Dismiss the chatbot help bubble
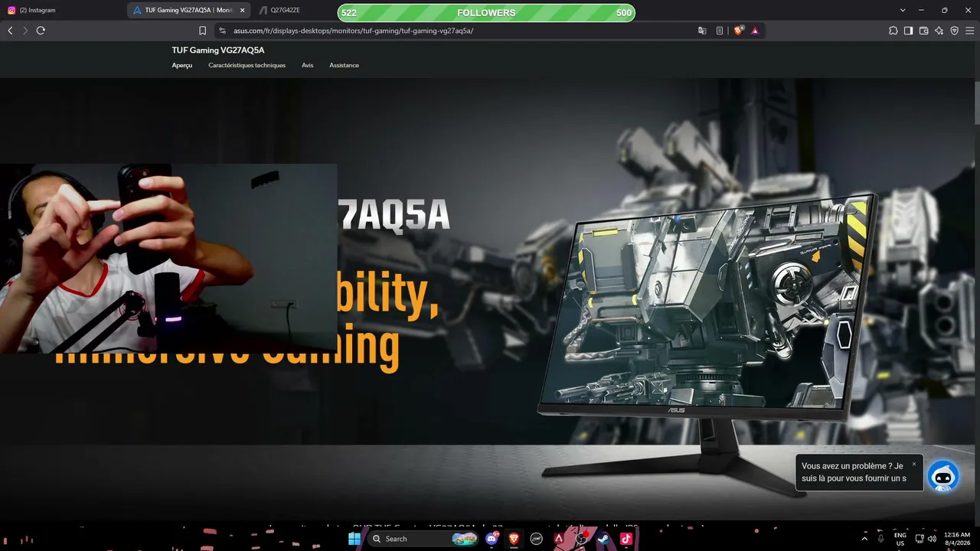The height and width of the screenshot is (551, 980). pos(913,464)
